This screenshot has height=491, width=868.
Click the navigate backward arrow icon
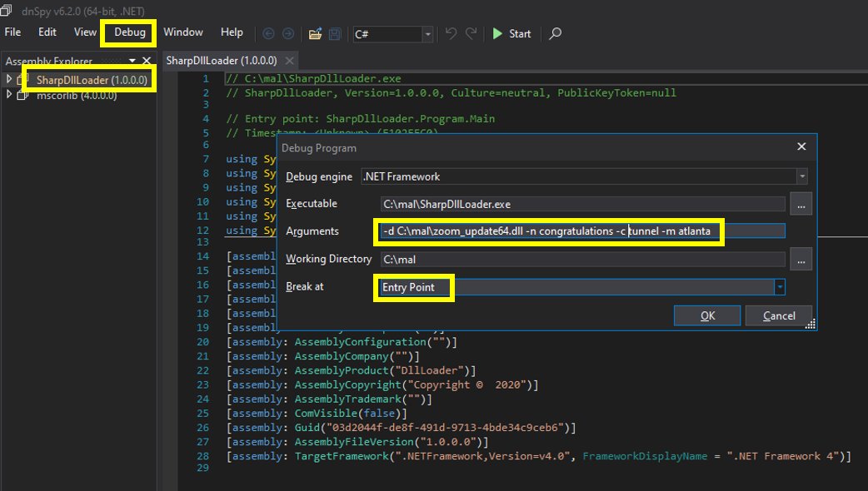coord(268,34)
